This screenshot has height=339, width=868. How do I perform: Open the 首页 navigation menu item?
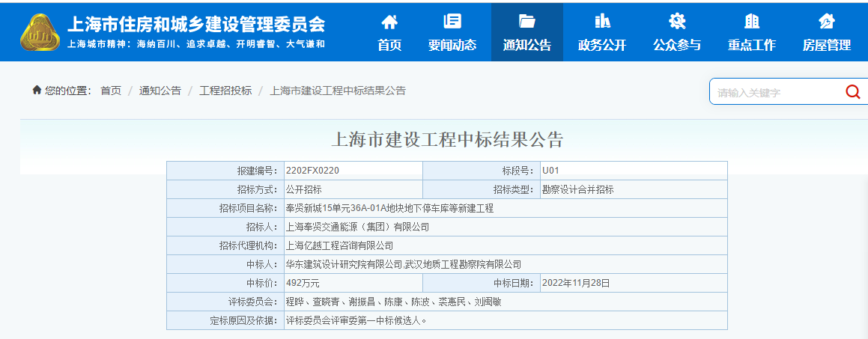[389, 45]
